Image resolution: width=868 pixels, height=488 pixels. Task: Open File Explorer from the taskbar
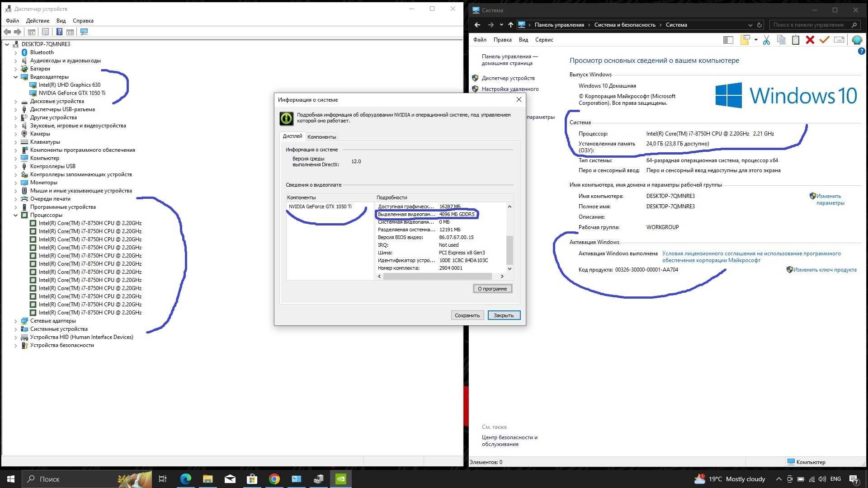(x=208, y=479)
